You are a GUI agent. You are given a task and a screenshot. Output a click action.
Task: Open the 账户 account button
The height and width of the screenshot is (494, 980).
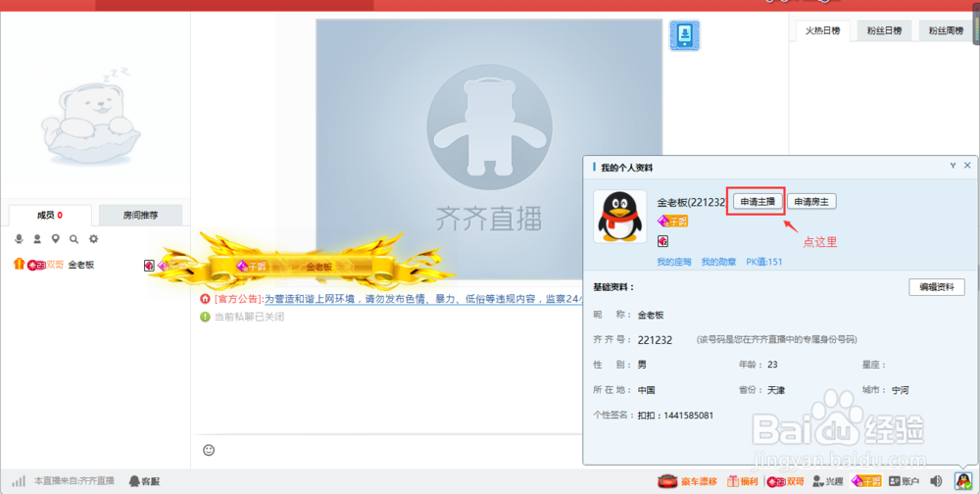click(904, 481)
